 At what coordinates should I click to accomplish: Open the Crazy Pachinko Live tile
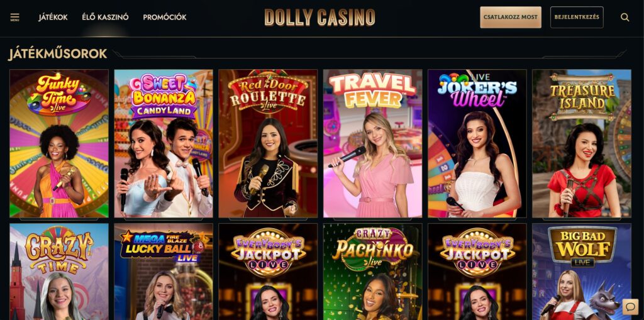372,272
